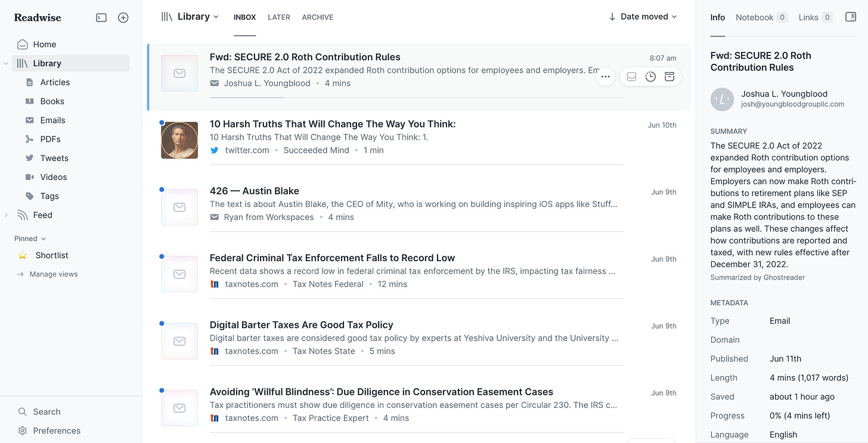Open the Date moved sort dropdown
Viewport: 868px width, 443px height.
tap(649, 17)
